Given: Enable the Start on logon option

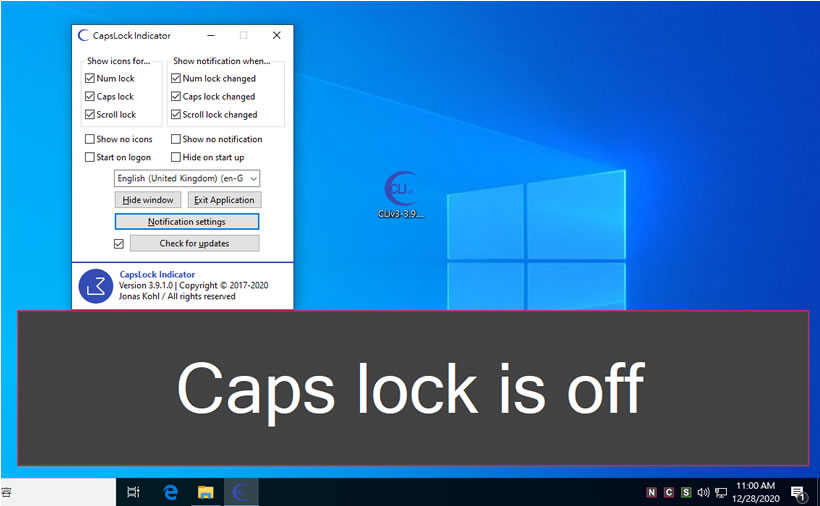Looking at the screenshot, I should 90,158.
